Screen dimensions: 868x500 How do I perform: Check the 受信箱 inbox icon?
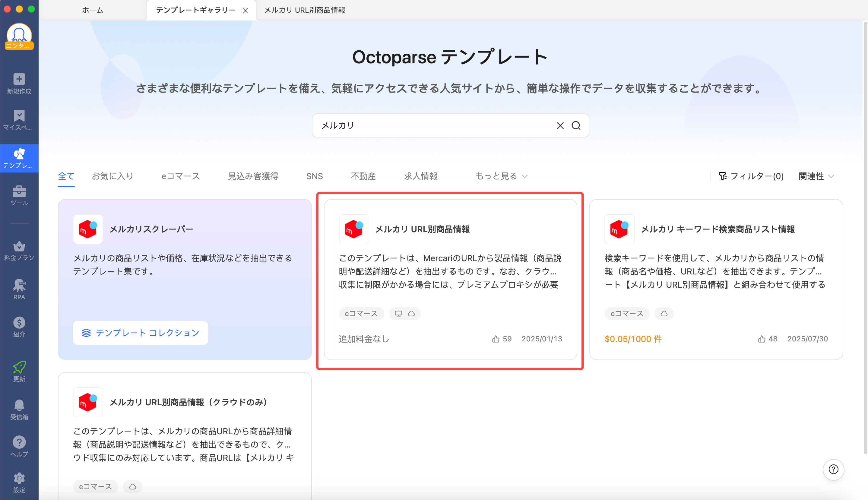19,409
